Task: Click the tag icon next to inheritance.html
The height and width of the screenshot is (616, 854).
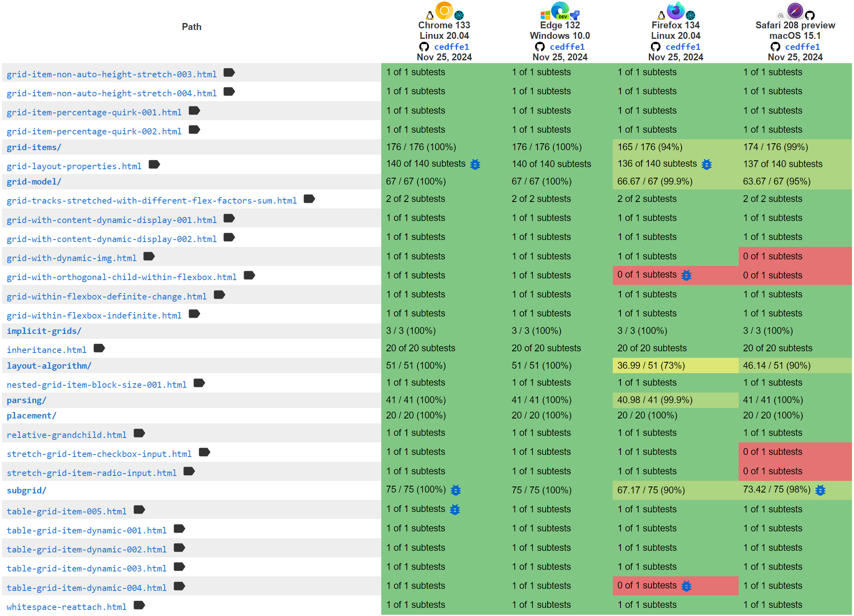Action: [x=99, y=348]
